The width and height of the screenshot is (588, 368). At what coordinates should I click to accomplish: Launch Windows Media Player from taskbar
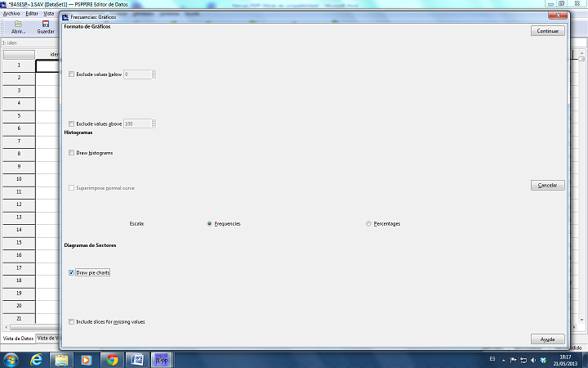[87, 359]
